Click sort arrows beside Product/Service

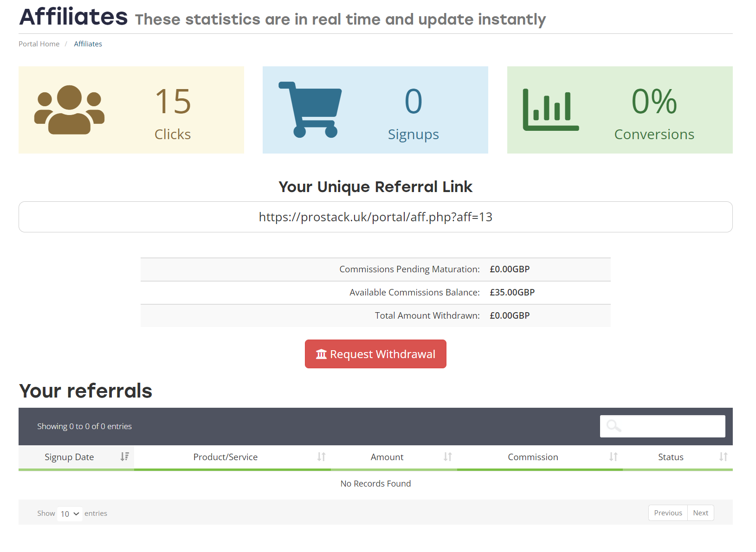[321, 457]
